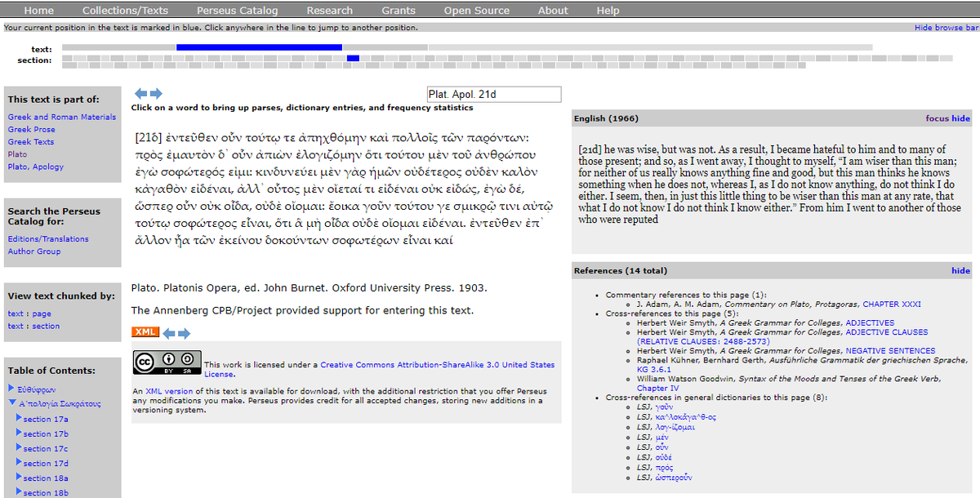Open Creative Commons Attribution-ShareAlike 3.0 license link
This screenshot has height=498, width=980.
click(379, 369)
